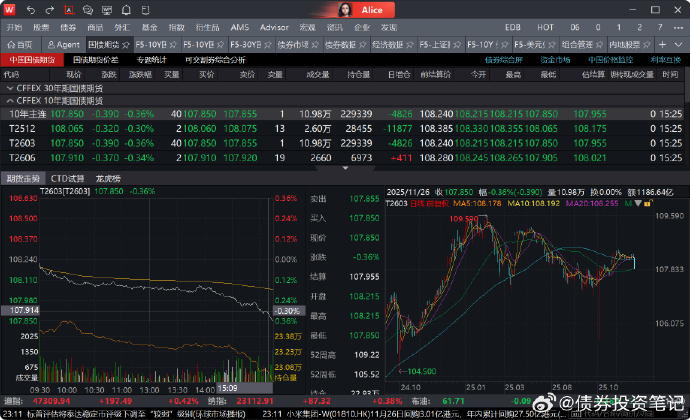Viewport: 690px width, 420px height.
Task: Open the 衍生品 menu
Action: [x=207, y=27]
